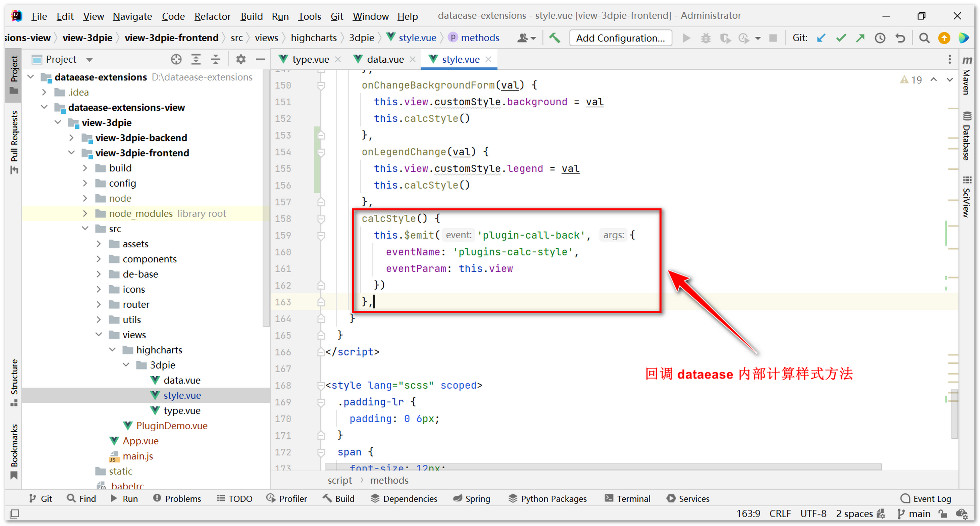Click Select Opened File crosshair icon
This screenshot has width=980, height=526.
click(176, 59)
